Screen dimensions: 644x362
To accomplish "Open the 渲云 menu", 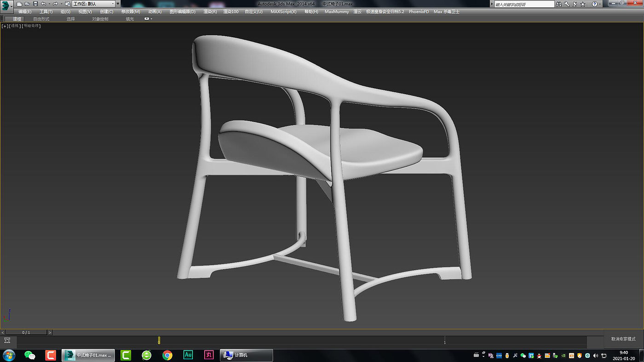I will pos(357,11).
